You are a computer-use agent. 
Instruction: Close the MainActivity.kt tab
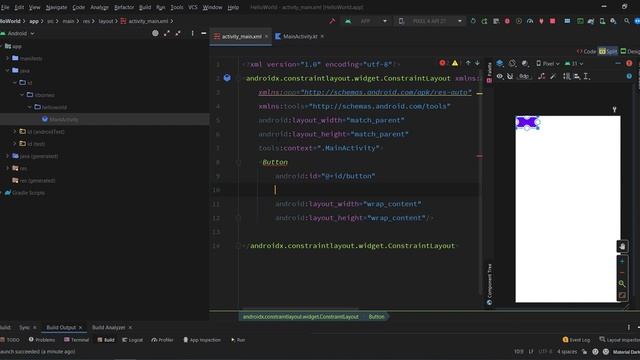(322, 36)
